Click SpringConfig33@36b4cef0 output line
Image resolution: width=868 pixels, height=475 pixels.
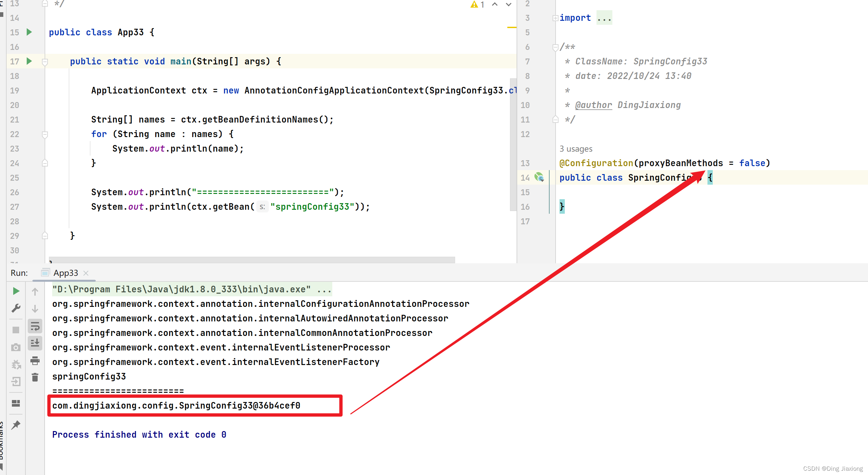176,406
